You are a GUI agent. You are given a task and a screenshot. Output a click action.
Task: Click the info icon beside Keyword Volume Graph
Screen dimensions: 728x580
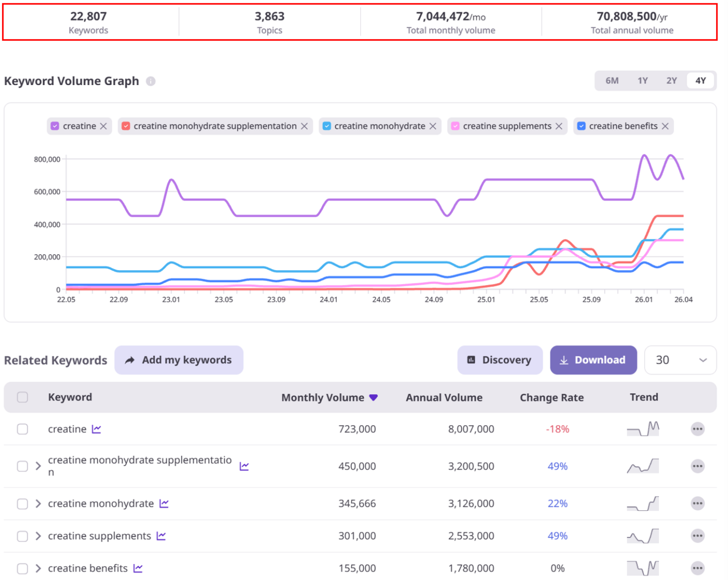[151, 81]
